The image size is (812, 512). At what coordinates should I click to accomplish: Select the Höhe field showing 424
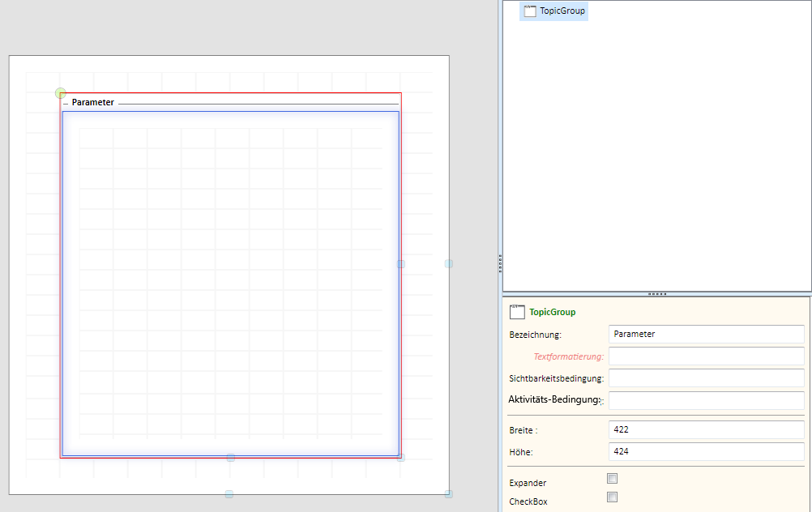tap(706, 451)
